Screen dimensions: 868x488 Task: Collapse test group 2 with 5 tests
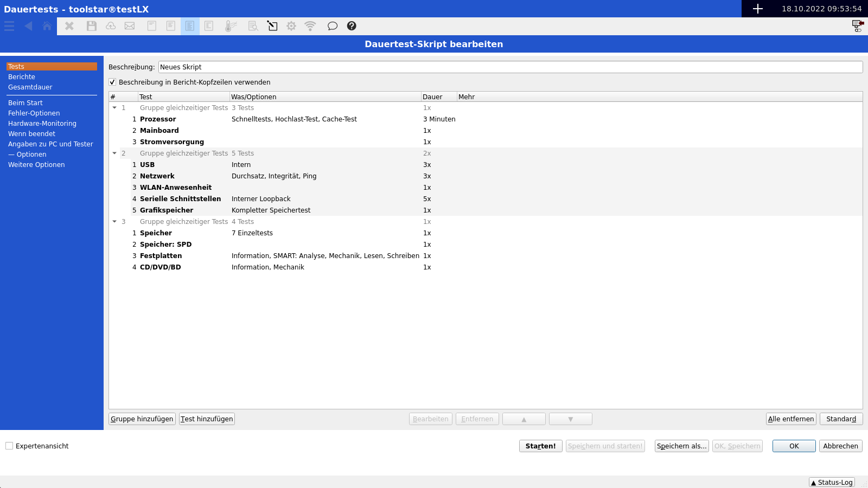(114, 153)
